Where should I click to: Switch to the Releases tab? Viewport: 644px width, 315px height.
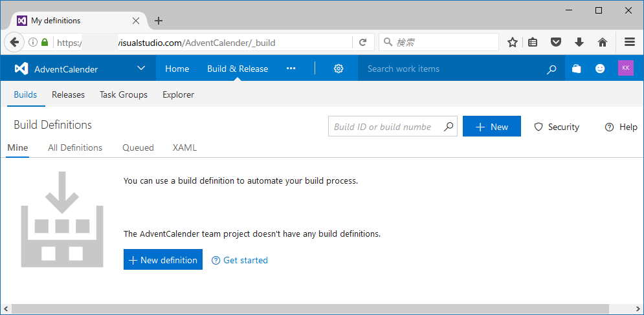(x=68, y=95)
